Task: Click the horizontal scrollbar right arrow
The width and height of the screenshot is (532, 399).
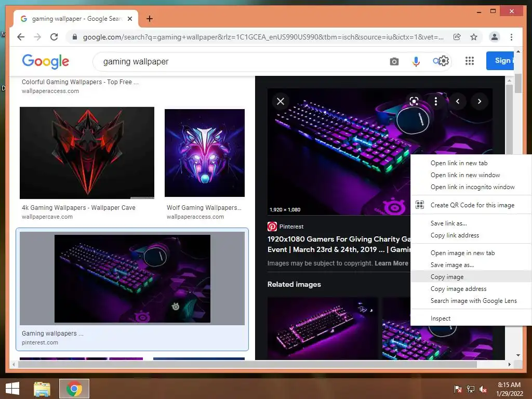Action: pyautogui.click(x=509, y=364)
